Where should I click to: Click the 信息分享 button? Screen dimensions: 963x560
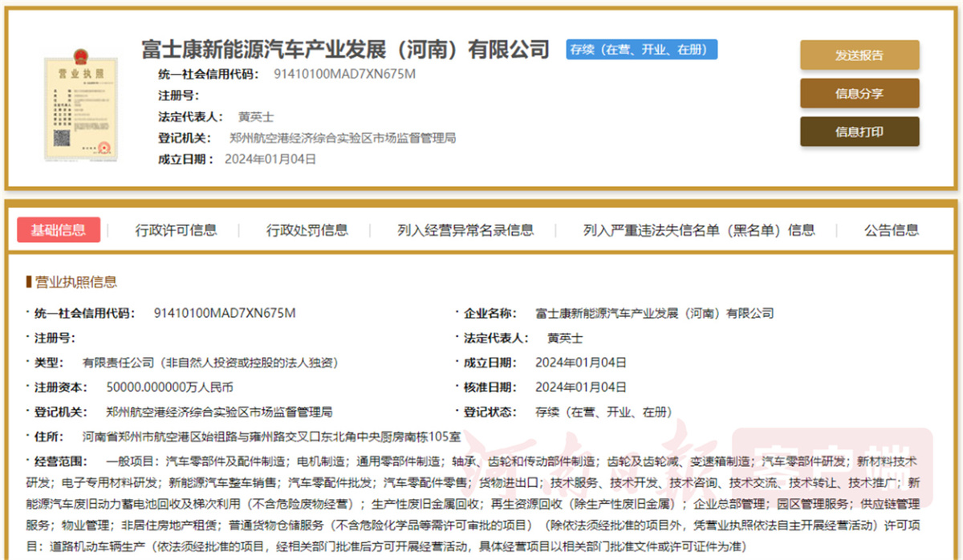[859, 93]
